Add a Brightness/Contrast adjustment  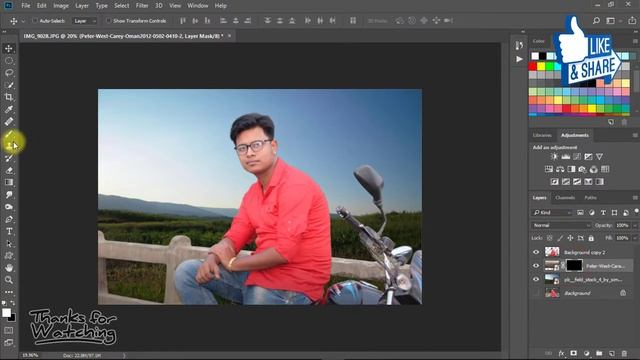554,156
